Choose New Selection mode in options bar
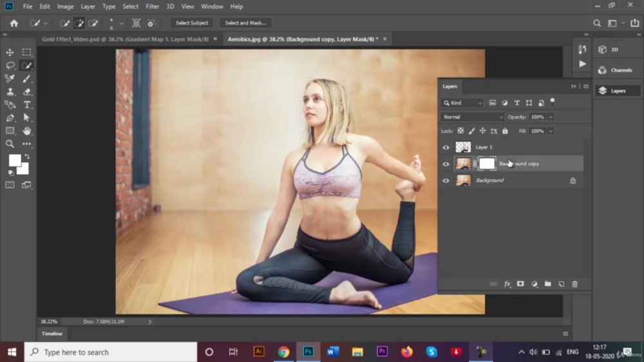644x362 pixels. click(x=64, y=23)
